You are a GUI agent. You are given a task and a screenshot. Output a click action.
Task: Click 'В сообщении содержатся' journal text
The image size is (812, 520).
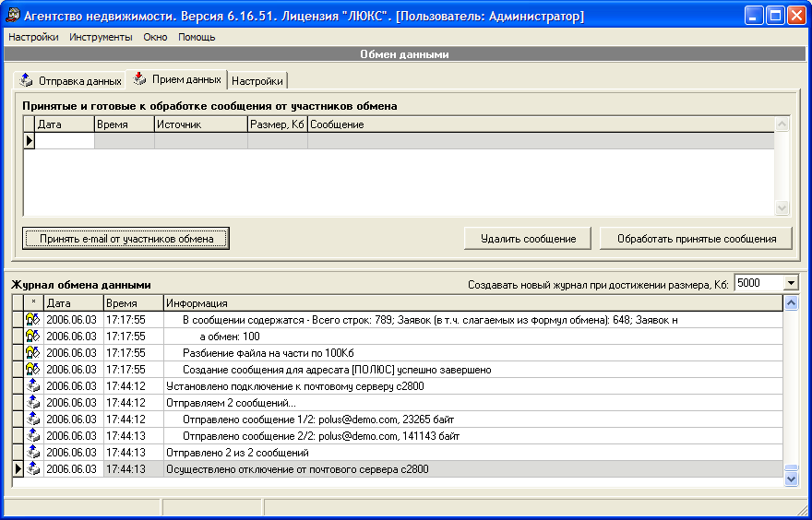coord(430,320)
